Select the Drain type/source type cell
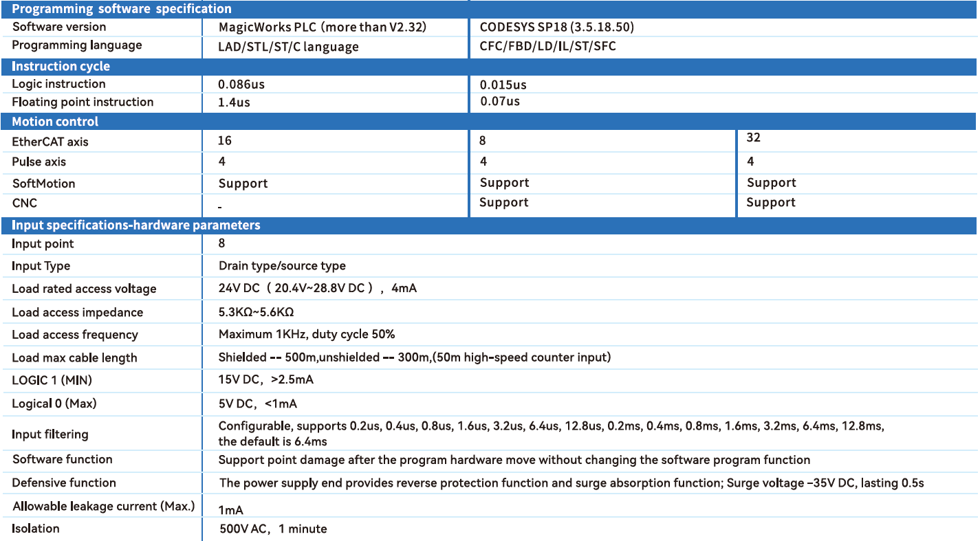The height and width of the screenshot is (541, 980). pyautogui.click(x=282, y=266)
